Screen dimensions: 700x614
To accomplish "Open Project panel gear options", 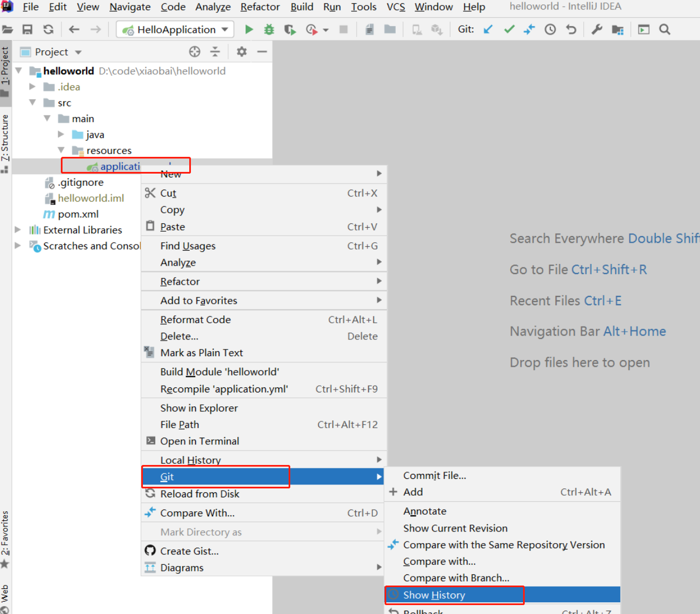I will tap(241, 52).
